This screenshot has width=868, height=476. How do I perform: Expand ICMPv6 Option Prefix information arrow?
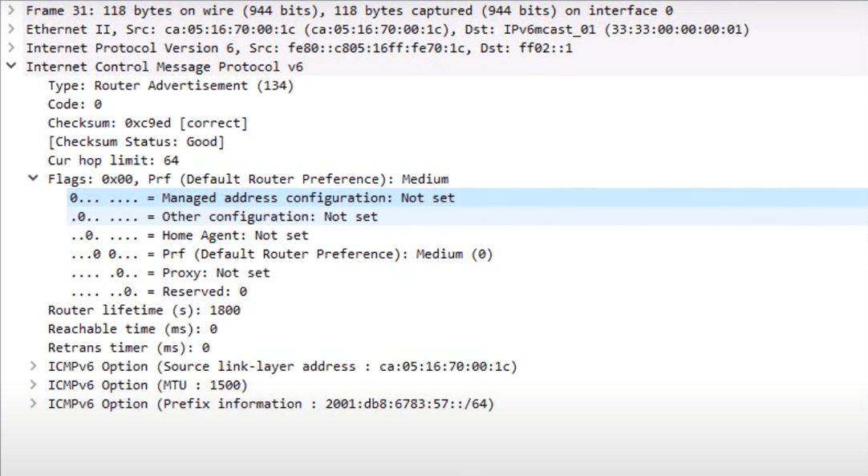[x=33, y=404]
